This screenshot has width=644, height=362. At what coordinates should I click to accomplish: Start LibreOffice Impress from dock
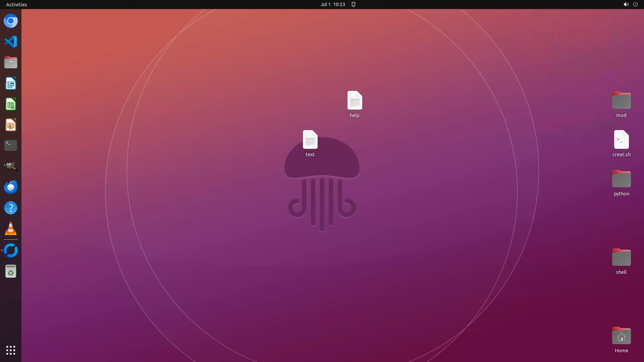pos(11,125)
